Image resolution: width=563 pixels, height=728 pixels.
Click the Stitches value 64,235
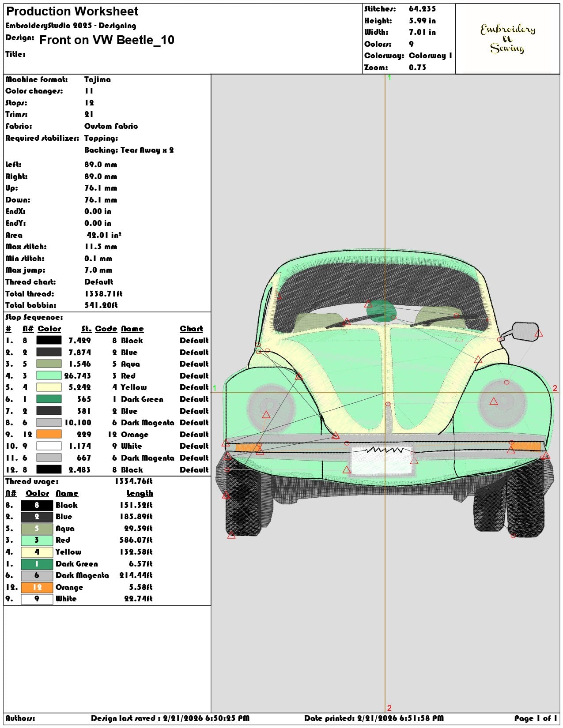point(422,9)
